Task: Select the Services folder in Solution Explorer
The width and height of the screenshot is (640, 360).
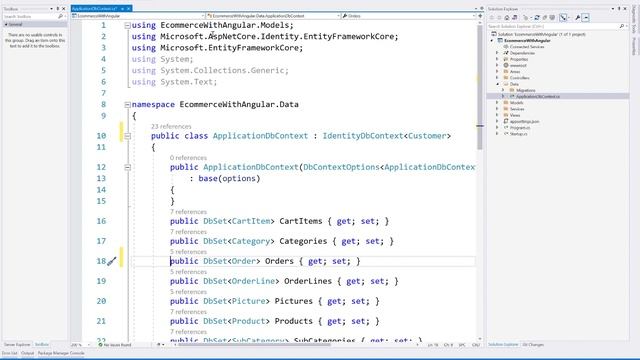Action: (517, 109)
